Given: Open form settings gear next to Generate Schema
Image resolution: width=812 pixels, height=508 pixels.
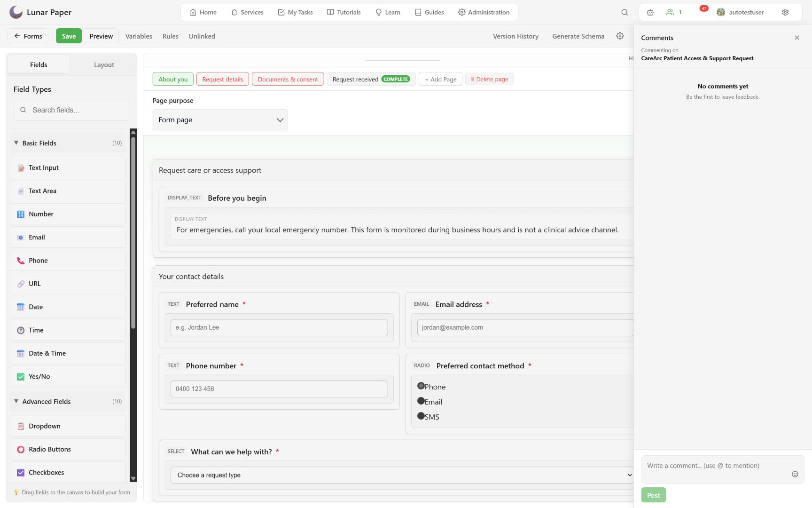Looking at the screenshot, I should click(620, 36).
